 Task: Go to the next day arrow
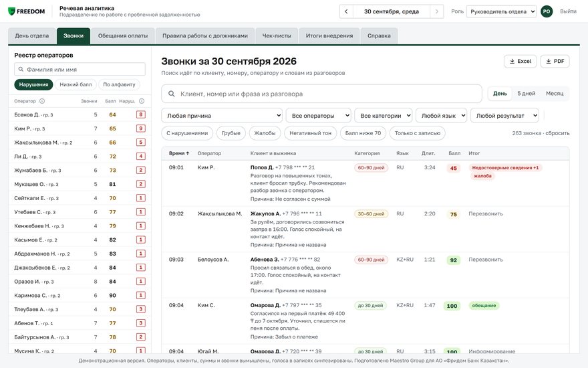(x=436, y=11)
